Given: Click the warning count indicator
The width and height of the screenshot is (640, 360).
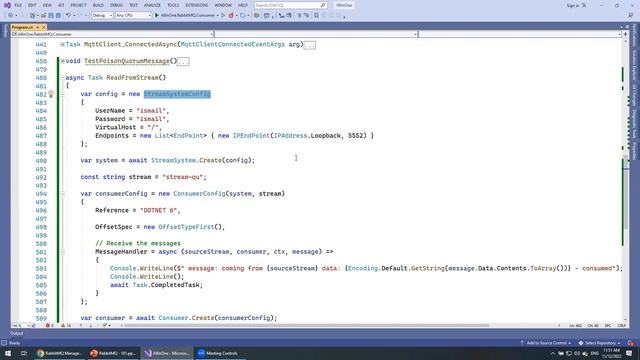Looking at the screenshot, I should (x=66, y=326).
